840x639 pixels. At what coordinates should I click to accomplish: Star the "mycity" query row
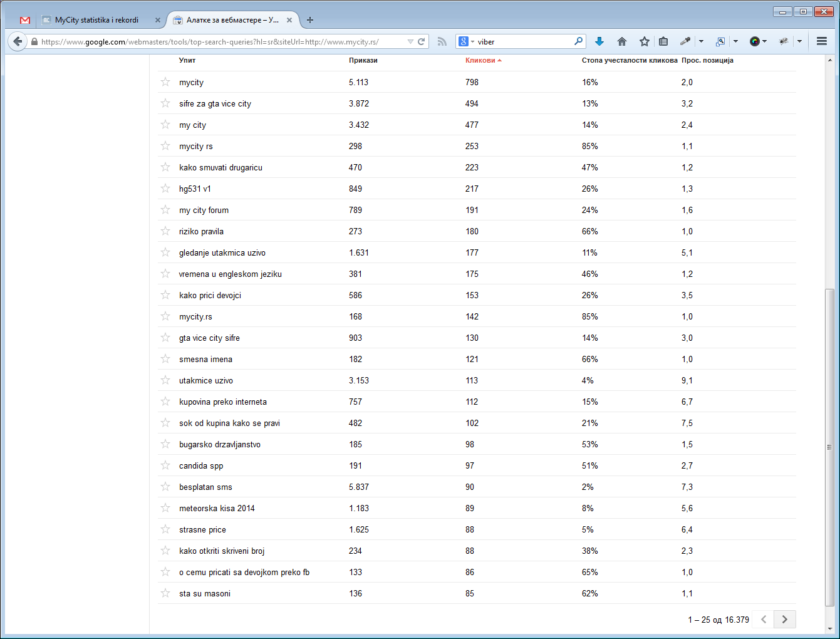pyautogui.click(x=165, y=82)
